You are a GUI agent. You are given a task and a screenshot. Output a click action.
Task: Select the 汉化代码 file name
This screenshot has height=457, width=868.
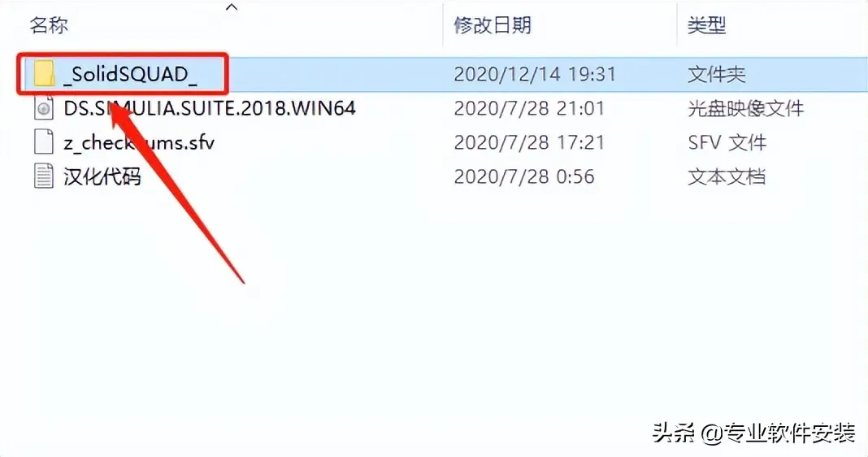point(102,176)
